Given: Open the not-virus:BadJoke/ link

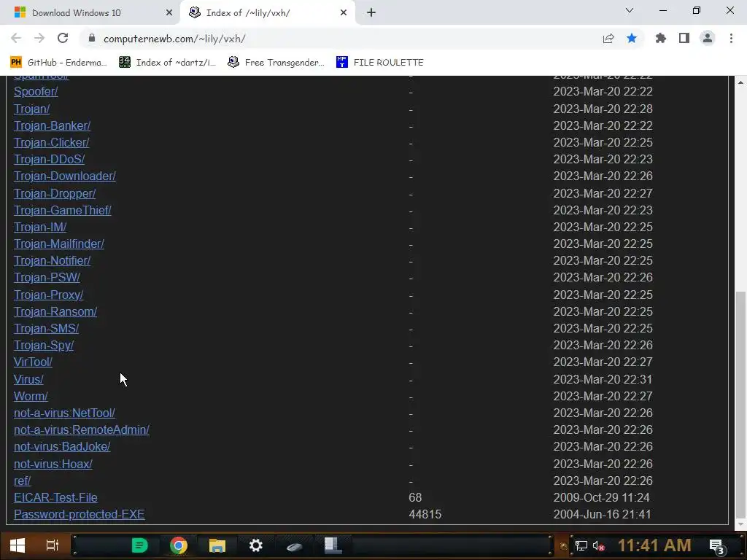Looking at the screenshot, I should pos(62,446).
